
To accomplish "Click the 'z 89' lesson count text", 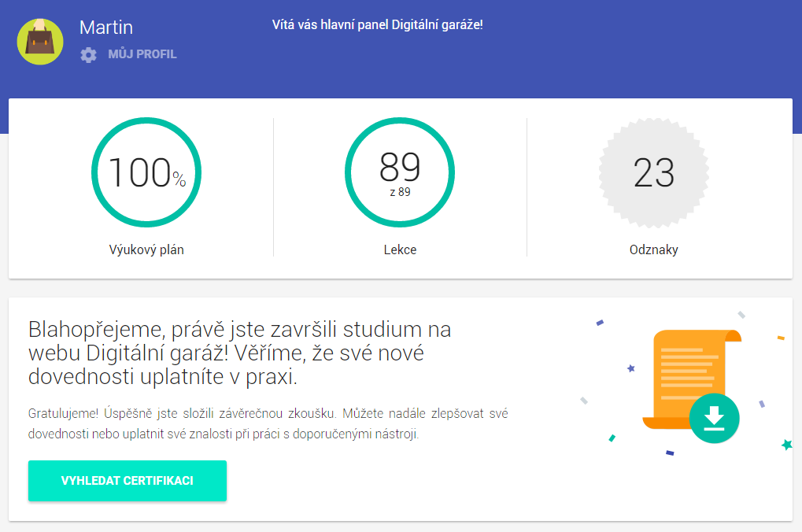I will 400,192.
